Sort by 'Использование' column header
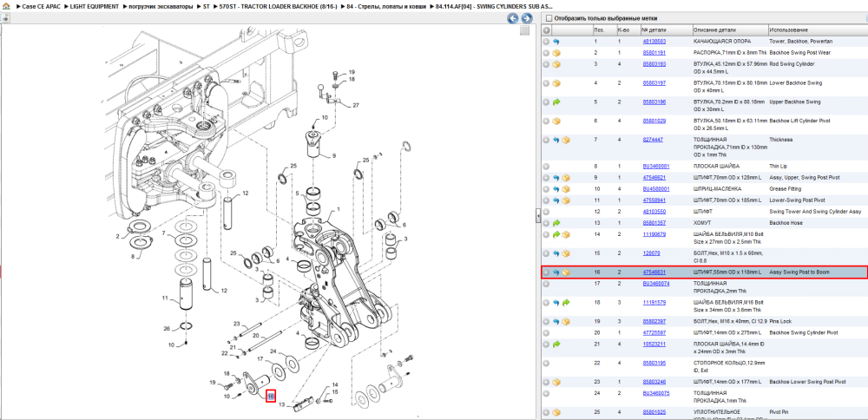Viewport: 868px width, 420px height. click(817, 30)
